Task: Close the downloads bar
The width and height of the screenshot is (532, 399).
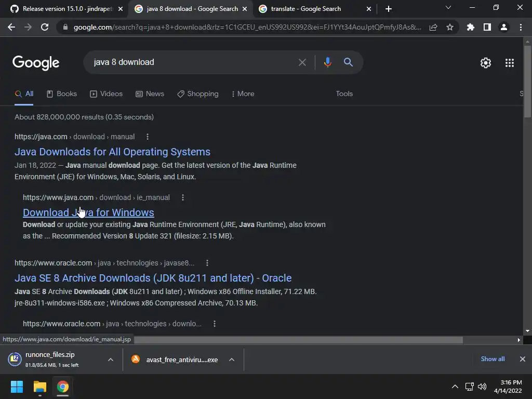Action: point(523,359)
